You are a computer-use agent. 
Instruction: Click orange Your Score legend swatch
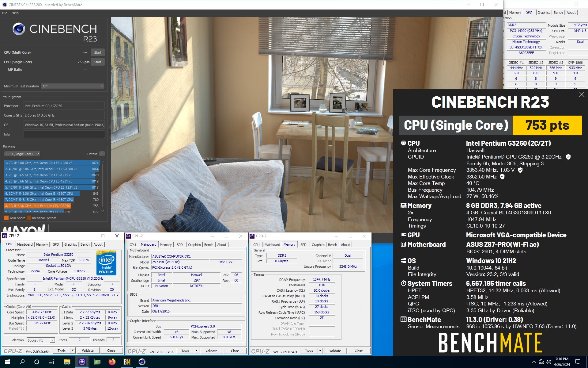tap(6, 218)
